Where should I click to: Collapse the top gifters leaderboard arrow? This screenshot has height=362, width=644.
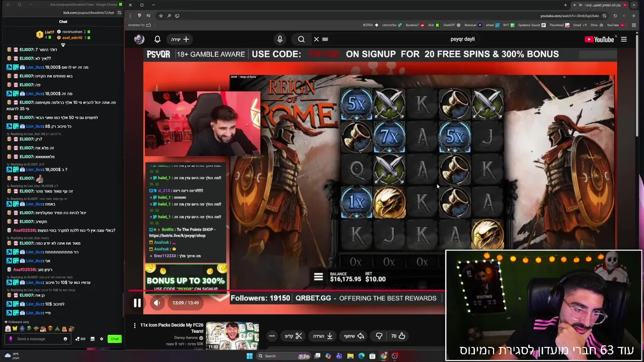pos(63,45)
